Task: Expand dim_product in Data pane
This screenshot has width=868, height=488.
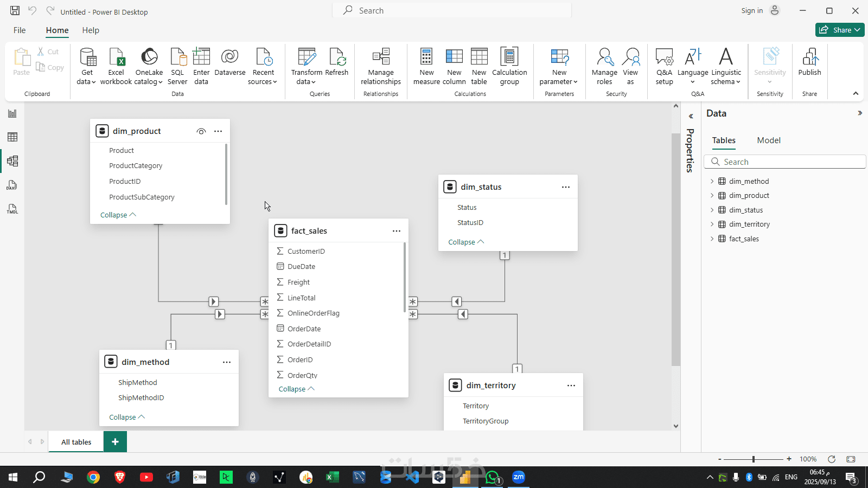Action: click(x=712, y=195)
